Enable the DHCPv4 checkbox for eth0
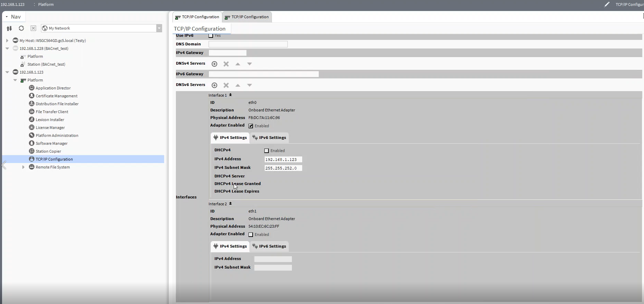The width and height of the screenshot is (644, 304). coord(266,151)
